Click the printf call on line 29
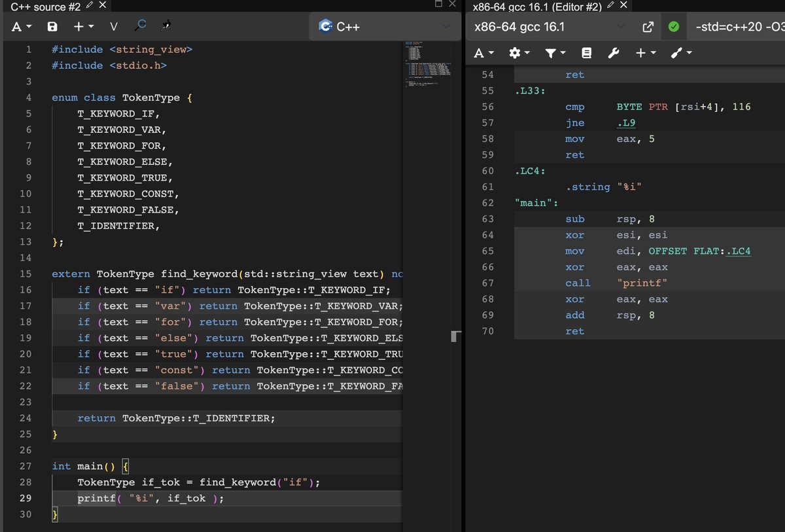The width and height of the screenshot is (785, 532). [x=151, y=499]
